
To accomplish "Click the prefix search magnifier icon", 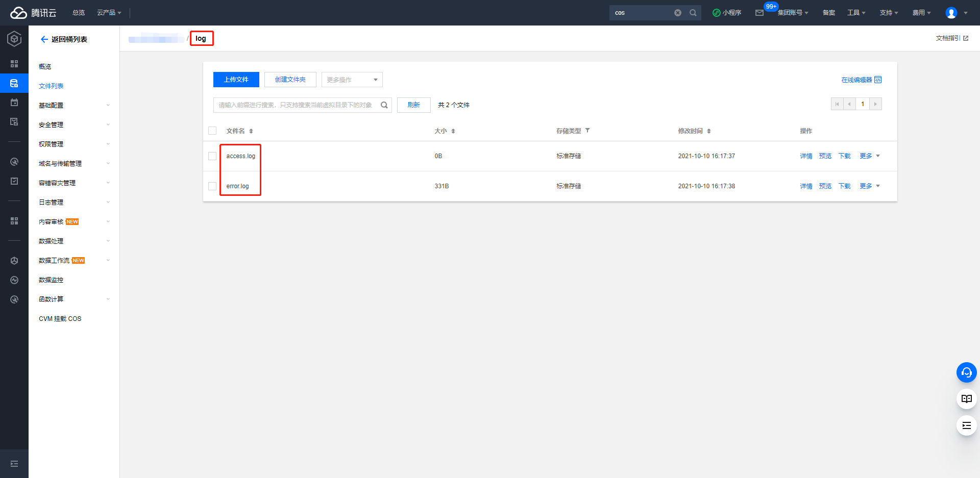I will tap(384, 105).
